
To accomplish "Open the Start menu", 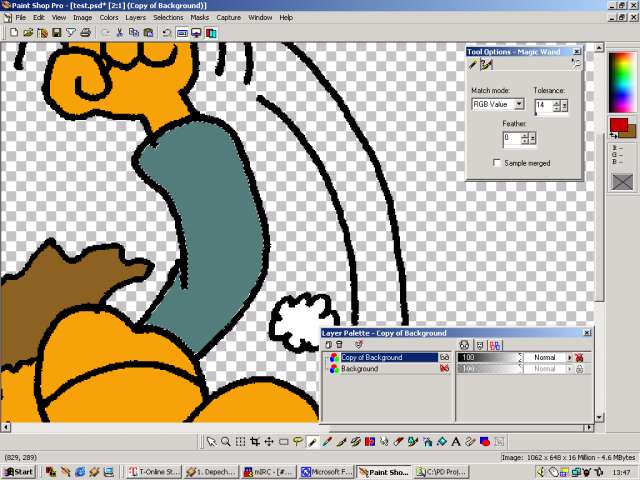I will click(x=19, y=472).
